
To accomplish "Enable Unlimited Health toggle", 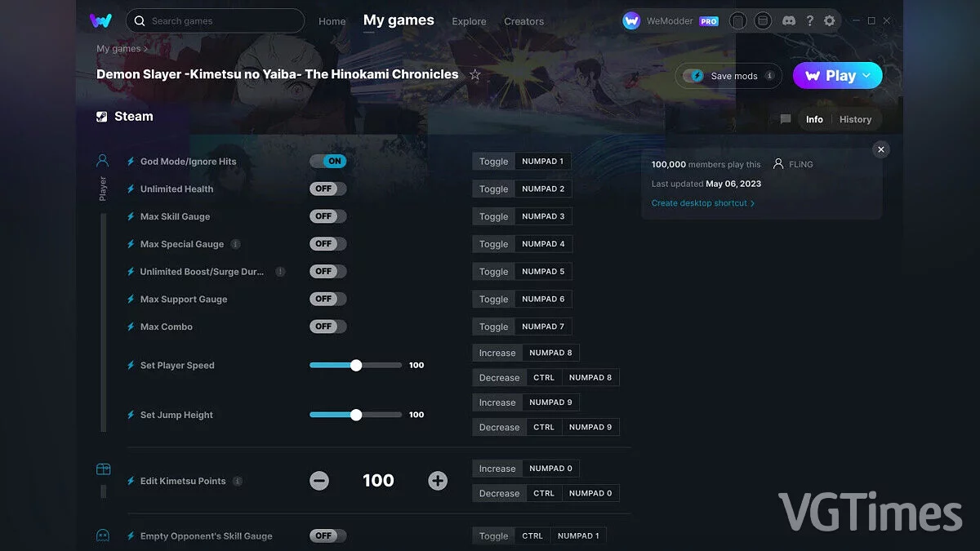I will (328, 189).
